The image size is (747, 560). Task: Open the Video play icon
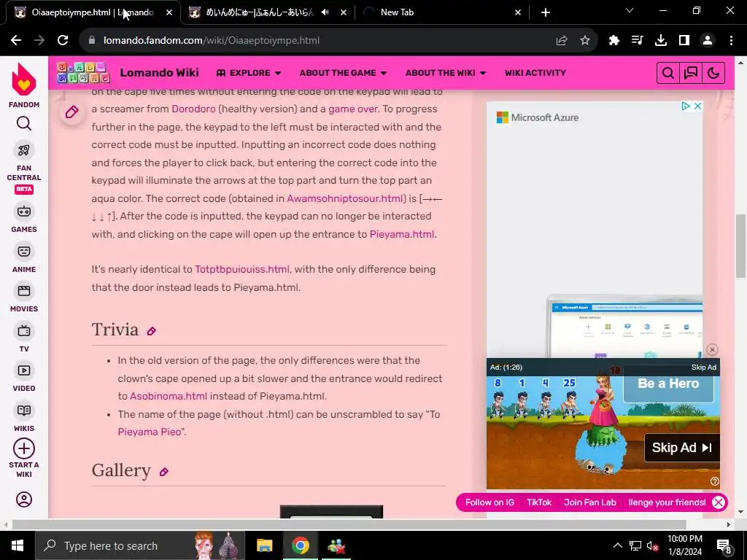pyautogui.click(x=24, y=370)
